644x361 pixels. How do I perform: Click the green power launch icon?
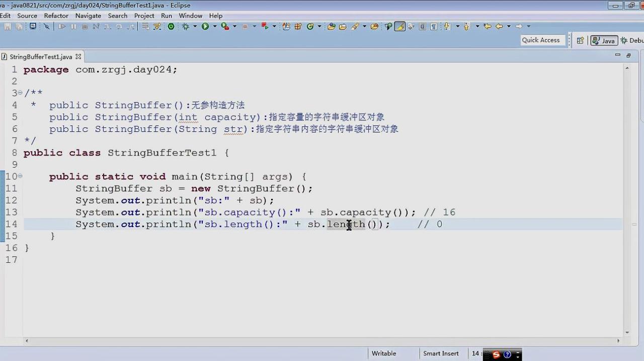(x=171, y=26)
